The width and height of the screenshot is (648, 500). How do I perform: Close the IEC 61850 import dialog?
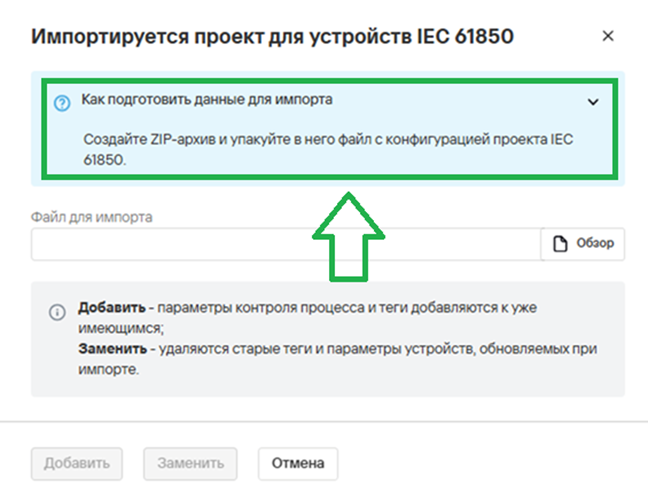click(x=608, y=36)
